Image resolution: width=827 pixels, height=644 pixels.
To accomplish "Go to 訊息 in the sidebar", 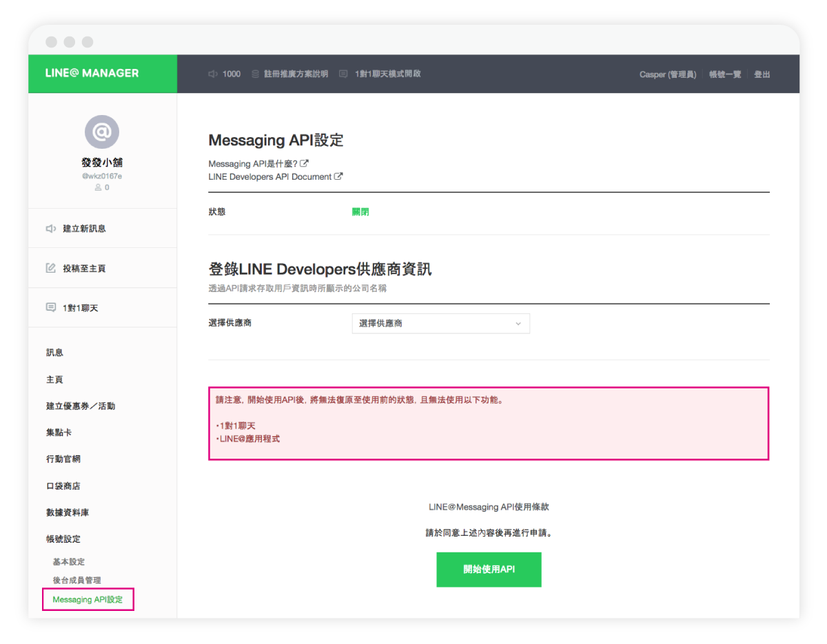I will pos(54,353).
